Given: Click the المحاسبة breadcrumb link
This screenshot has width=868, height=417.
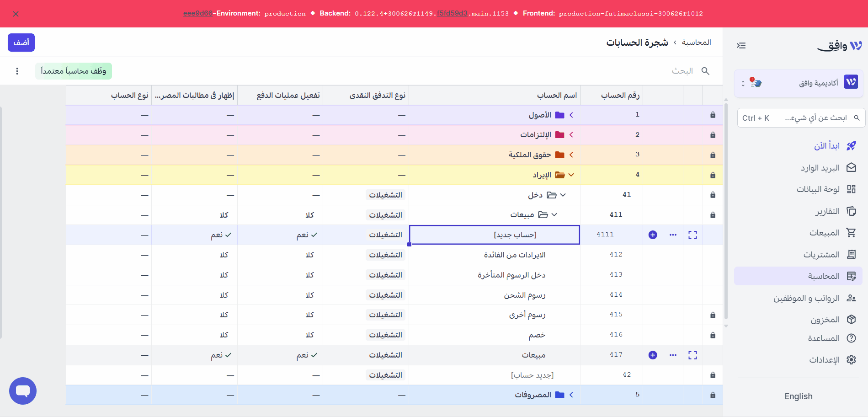Looking at the screenshot, I should tap(696, 42).
